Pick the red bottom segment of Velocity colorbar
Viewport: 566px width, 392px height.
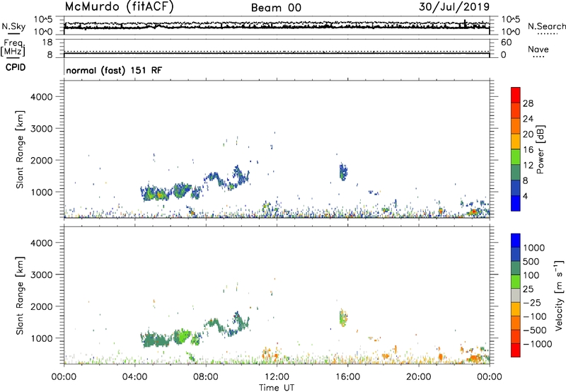(x=516, y=350)
